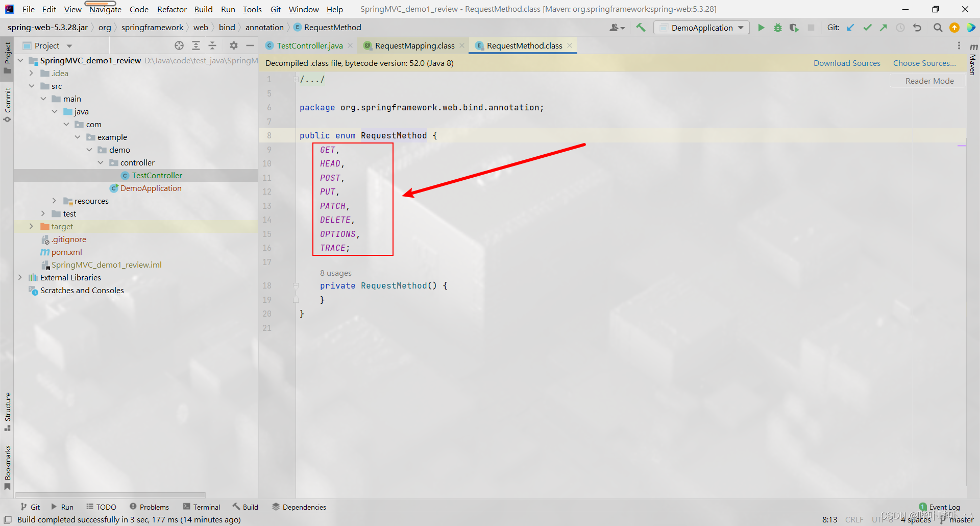Commit changes with green checkmark icon
The width and height of the screenshot is (980, 526).
(867, 28)
